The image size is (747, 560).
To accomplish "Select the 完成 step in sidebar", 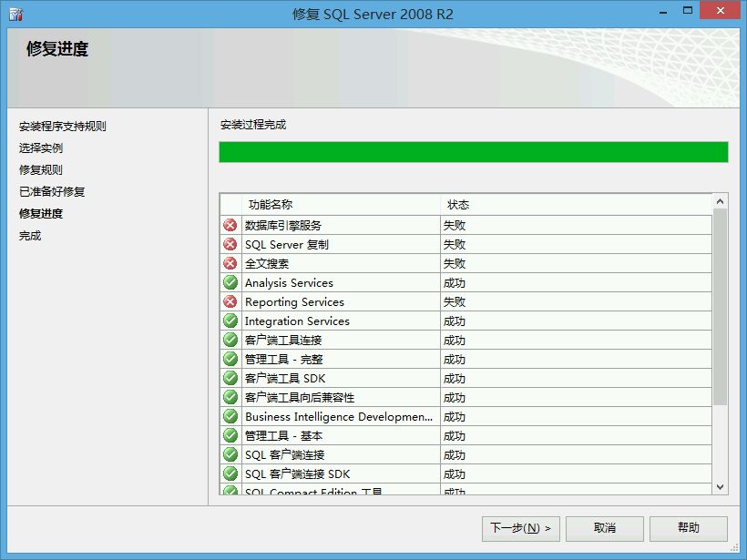I will [30, 236].
